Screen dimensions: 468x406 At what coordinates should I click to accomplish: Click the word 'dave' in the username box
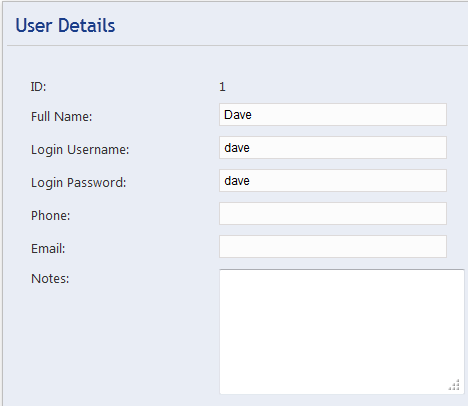(x=237, y=148)
